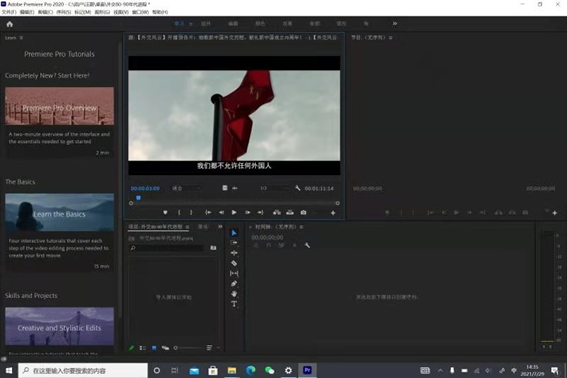This screenshot has width=567, height=378.
Task: Select the Pen tool
Action: 234,284
